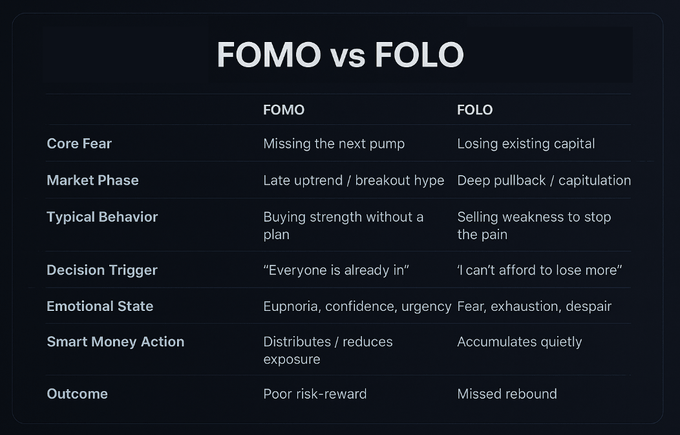Click 'Deep pullback / capitulation' cell
The width and height of the screenshot is (680, 435).
544,181
